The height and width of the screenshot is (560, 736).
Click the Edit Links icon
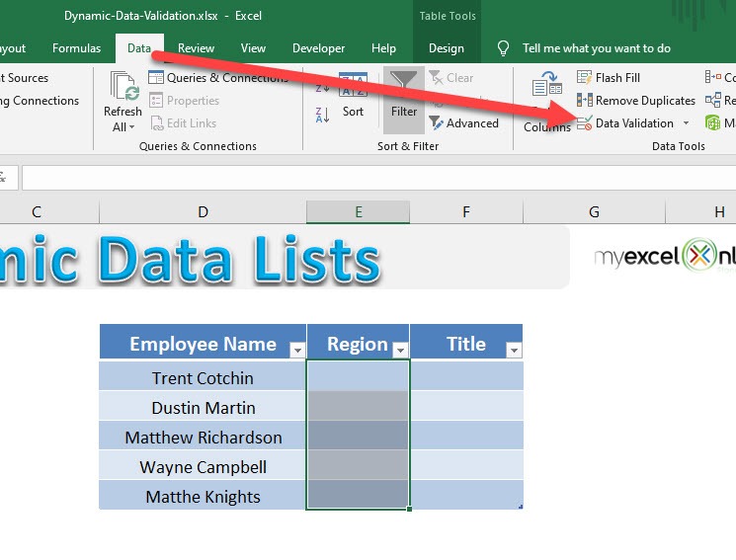pos(156,123)
